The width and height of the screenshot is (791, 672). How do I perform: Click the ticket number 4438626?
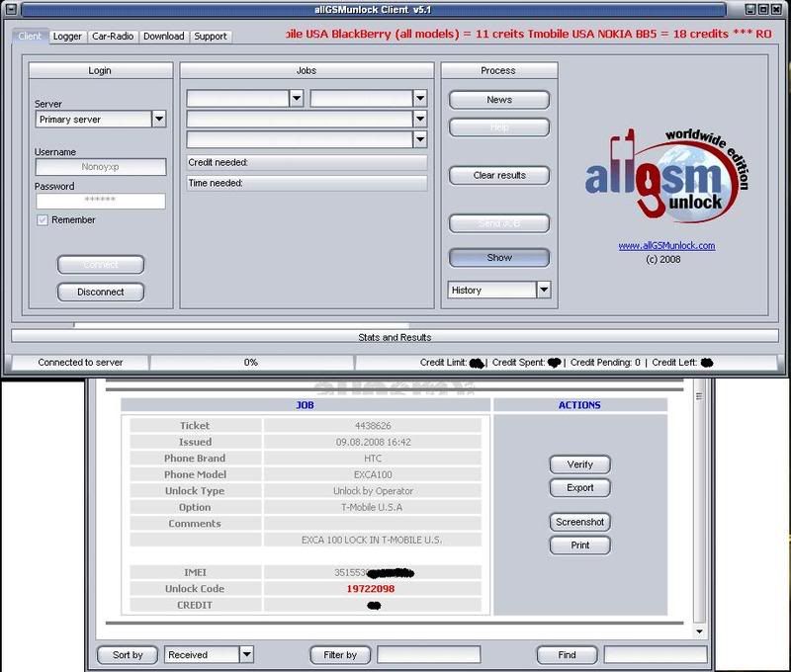coord(373,426)
